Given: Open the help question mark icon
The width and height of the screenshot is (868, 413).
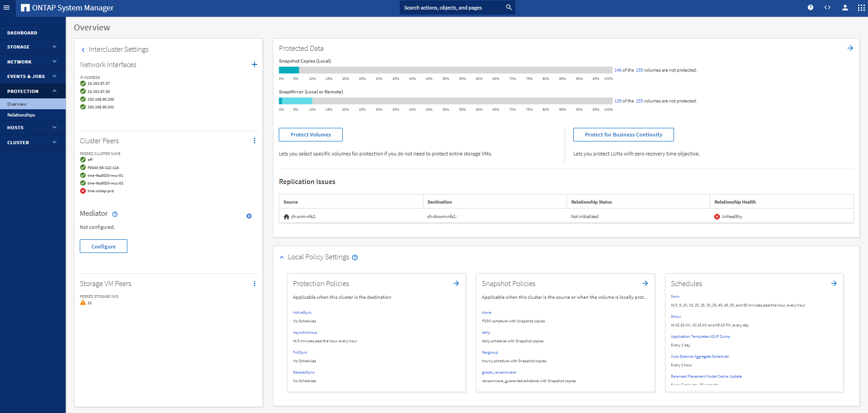Looking at the screenshot, I should pyautogui.click(x=810, y=8).
